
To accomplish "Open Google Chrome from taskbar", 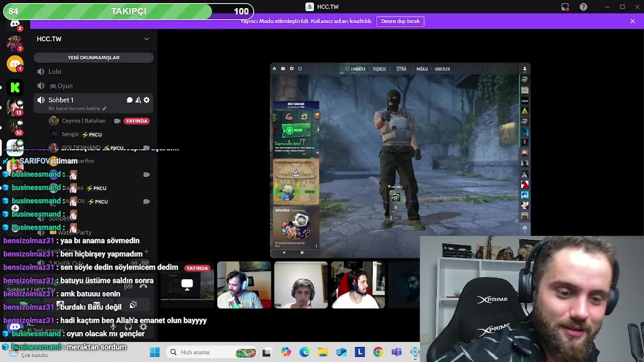I will [x=378, y=352].
